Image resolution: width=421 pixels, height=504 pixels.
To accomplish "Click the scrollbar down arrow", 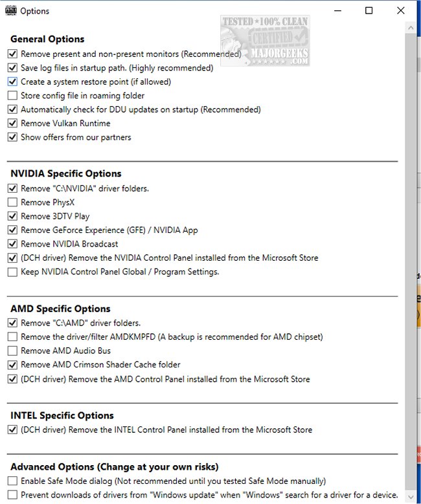I will pyautogui.click(x=411, y=498).
